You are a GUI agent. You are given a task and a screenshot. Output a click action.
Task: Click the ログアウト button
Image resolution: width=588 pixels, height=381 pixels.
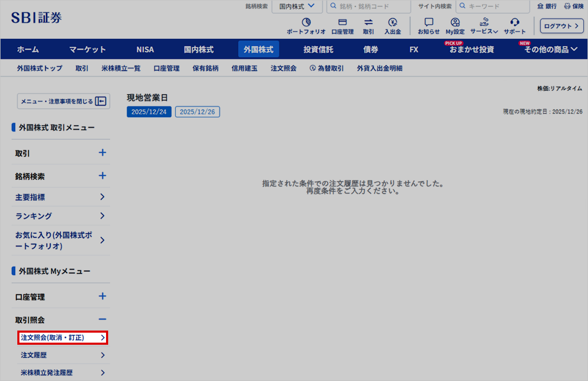coord(561,26)
